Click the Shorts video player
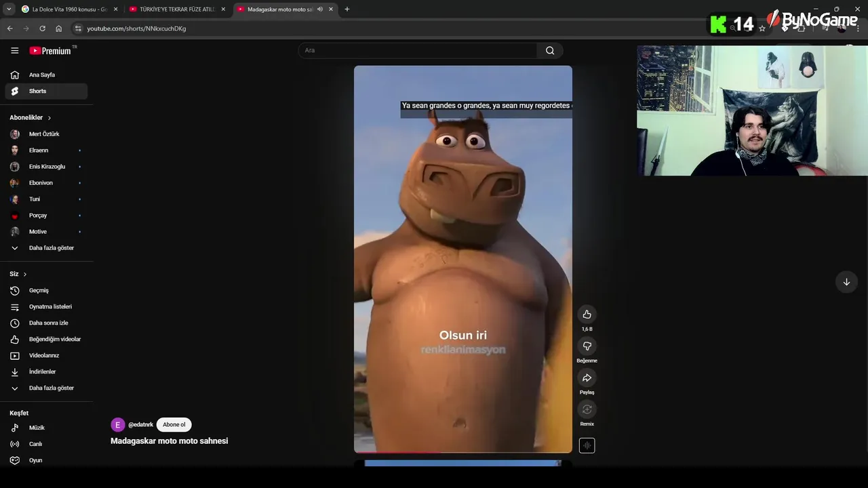This screenshot has width=868, height=488. pos(462,259)
